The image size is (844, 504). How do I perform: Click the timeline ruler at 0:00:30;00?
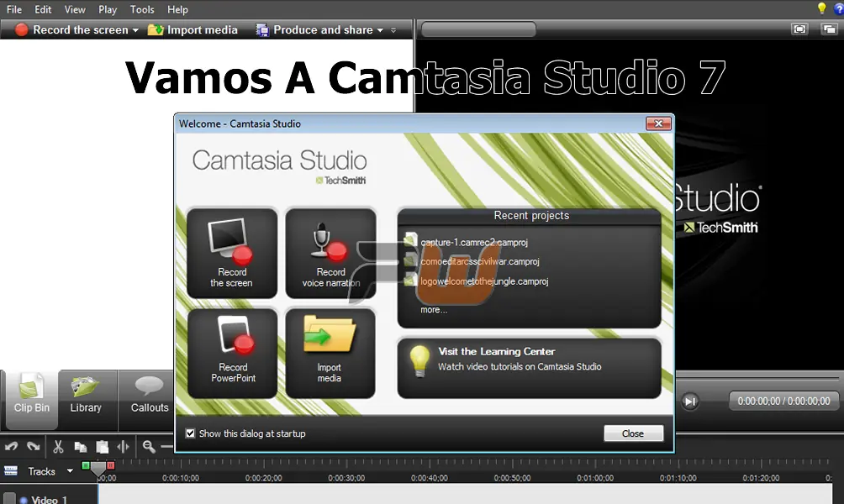pos(346,478)
